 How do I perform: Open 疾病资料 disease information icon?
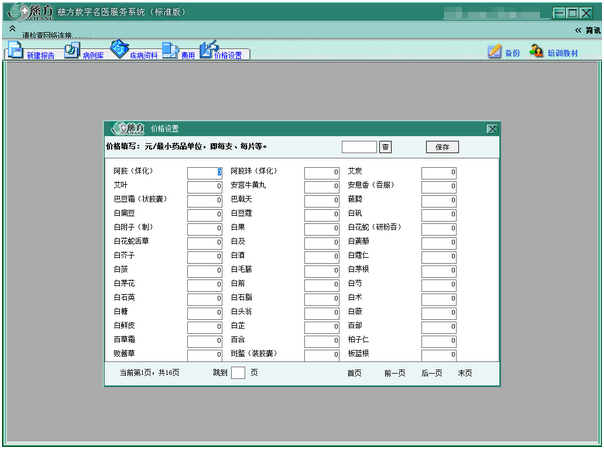point(119,49)
